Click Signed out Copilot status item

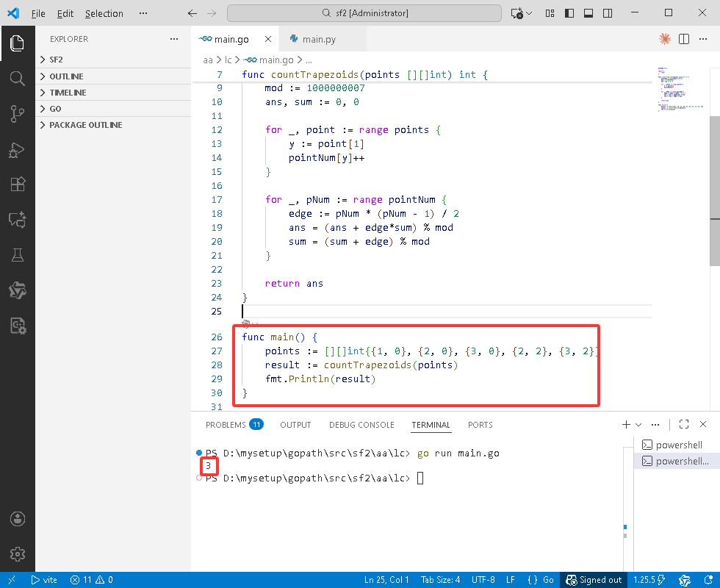click(x=594, y=580)
